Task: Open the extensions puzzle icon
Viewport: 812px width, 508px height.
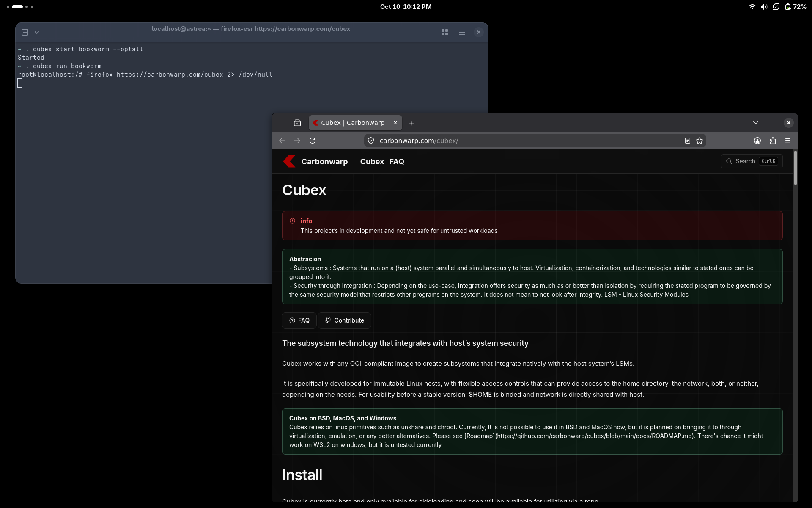Action: click(x=773, y=141)
